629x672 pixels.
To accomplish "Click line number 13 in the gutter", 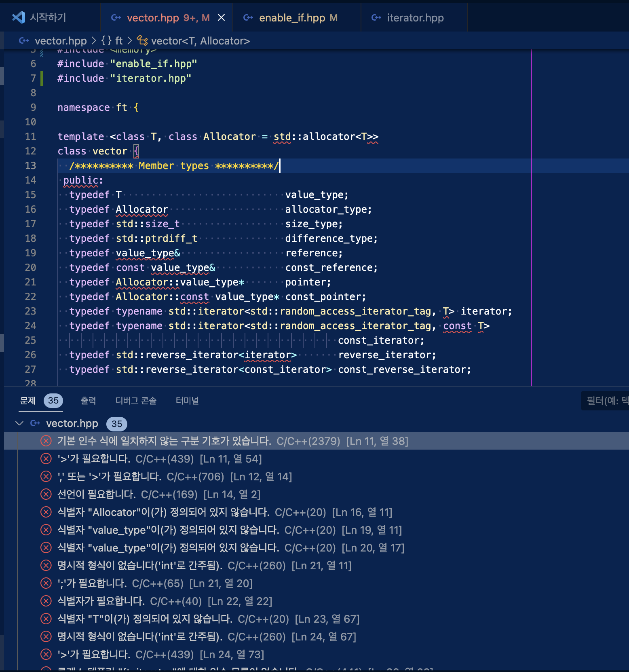I will [x=31, y=166].
